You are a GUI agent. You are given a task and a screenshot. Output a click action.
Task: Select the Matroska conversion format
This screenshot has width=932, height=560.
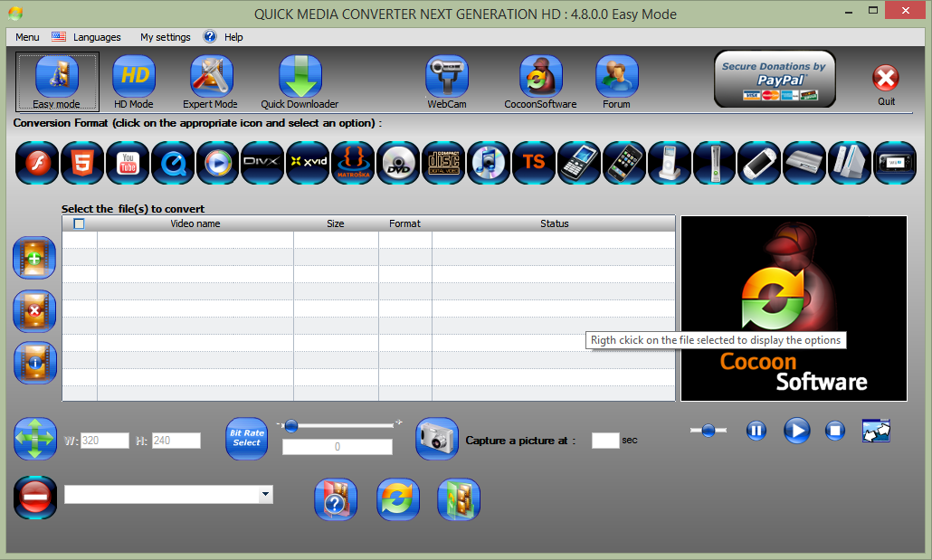(353, 162)
